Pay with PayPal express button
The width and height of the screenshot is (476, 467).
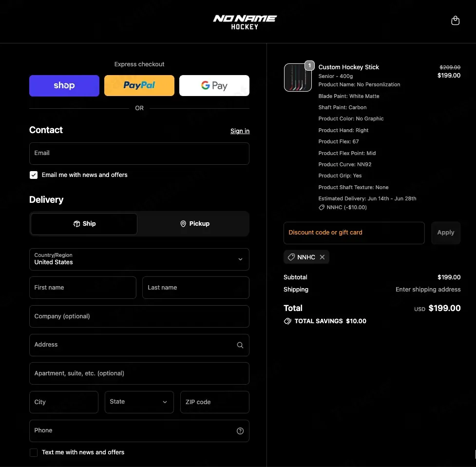click(x=139, y=86)
